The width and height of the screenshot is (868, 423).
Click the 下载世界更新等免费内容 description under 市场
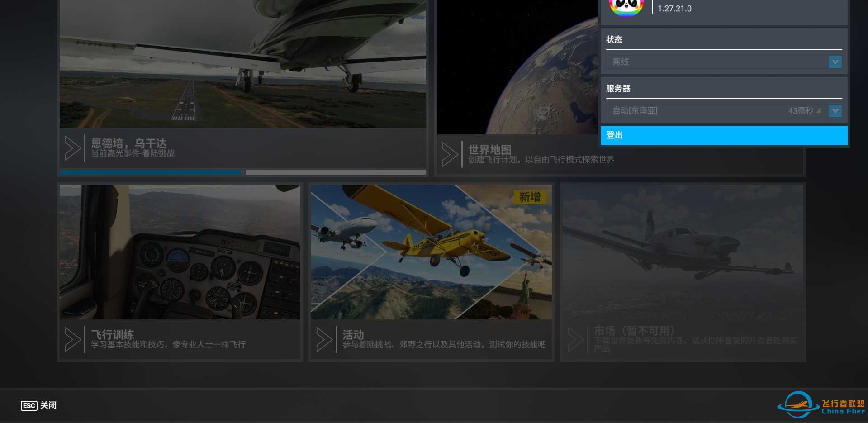pos(696,344)
